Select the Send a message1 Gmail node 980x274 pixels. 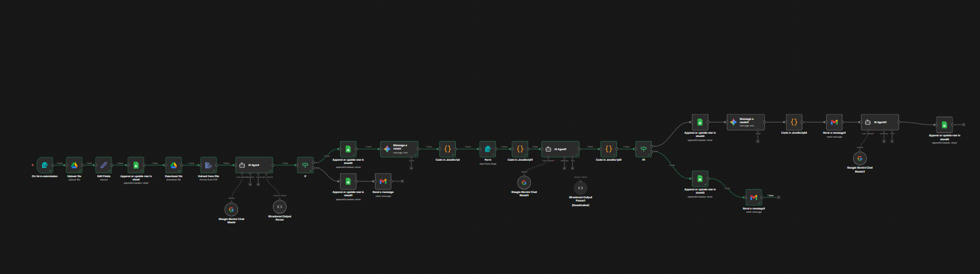pos(754,197)
